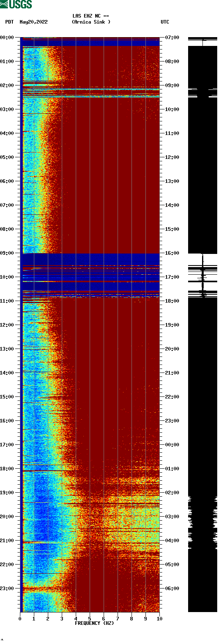Click the 10:00 UTC time label
The height and width of the screenshot is (644, 220).
point(172,109)
